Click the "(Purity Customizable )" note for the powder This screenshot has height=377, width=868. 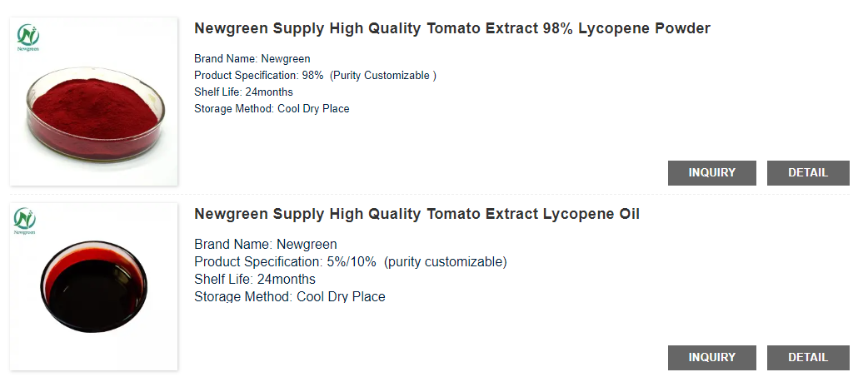[383, 76]
